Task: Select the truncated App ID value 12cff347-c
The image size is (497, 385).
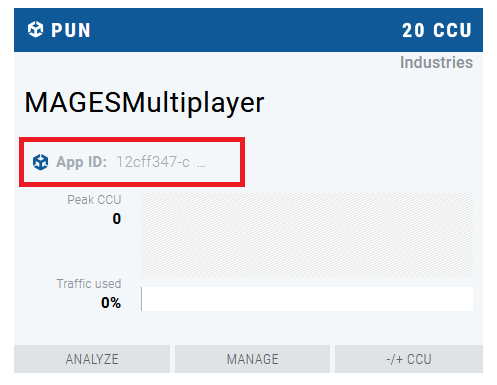Action: pyautogui.click(x=153, y=162)
